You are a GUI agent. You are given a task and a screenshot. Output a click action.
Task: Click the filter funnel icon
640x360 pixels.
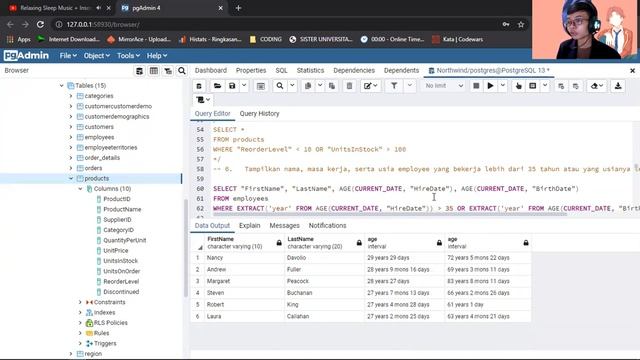394,86
